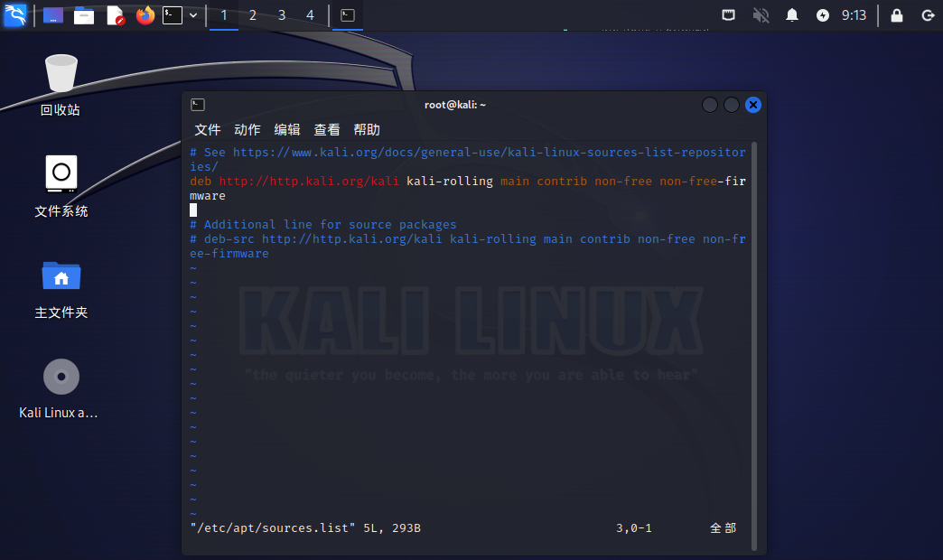Click the root@kali: ~ window title
This screenshot has height=560, width=943.
click(454, 105)
